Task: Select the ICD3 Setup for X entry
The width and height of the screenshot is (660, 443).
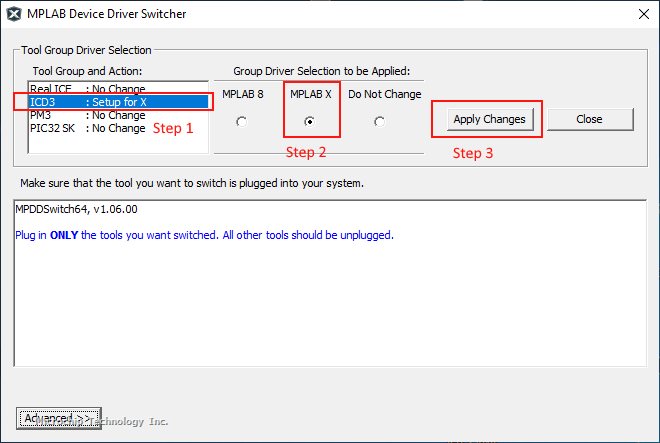Action: (x=112, y=101)
